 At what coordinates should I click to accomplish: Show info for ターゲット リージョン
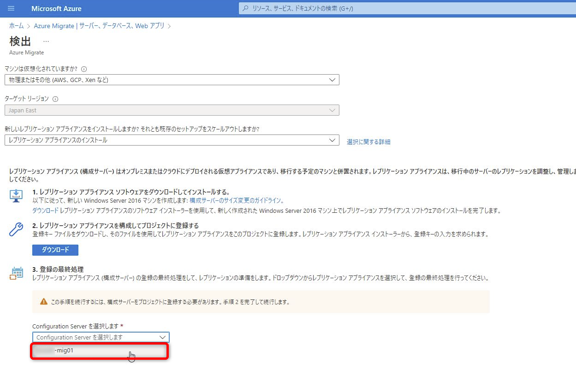click(x=55, y=99)
